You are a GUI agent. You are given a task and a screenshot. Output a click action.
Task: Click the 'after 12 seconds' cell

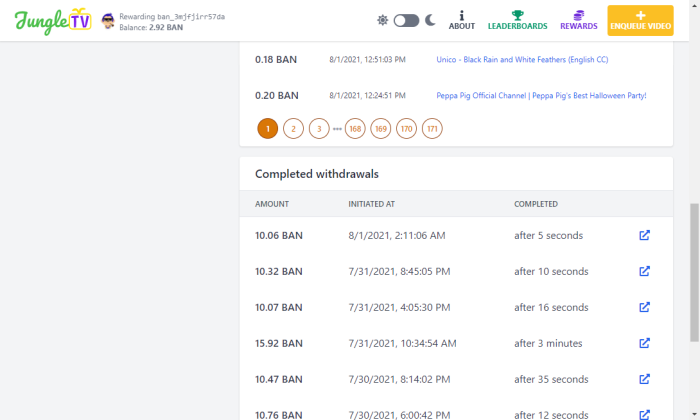coord(551,415)
